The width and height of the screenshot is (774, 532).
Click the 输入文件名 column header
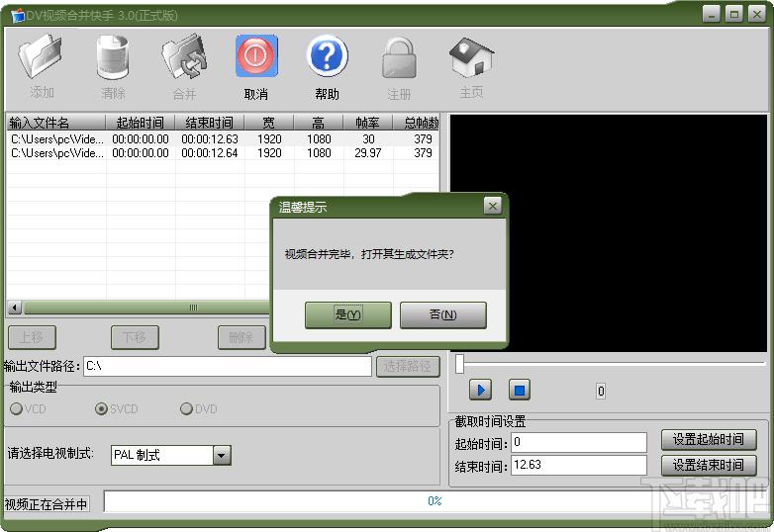click(x=55, y=123)
